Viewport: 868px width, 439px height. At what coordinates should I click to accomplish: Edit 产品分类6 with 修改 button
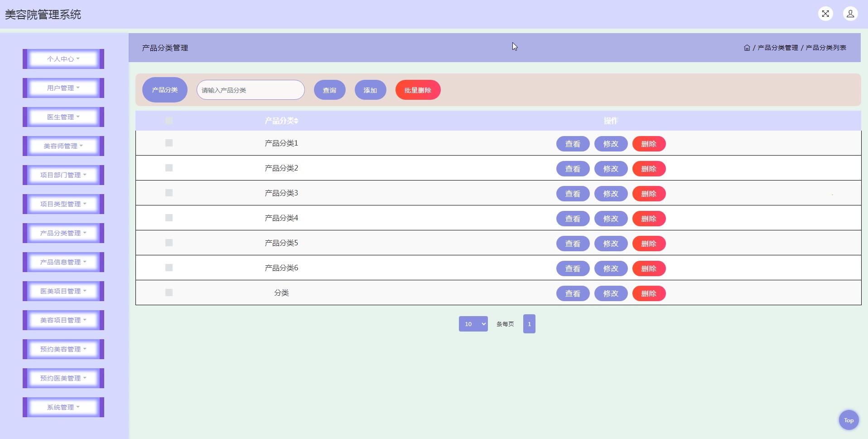coord(611,268)
